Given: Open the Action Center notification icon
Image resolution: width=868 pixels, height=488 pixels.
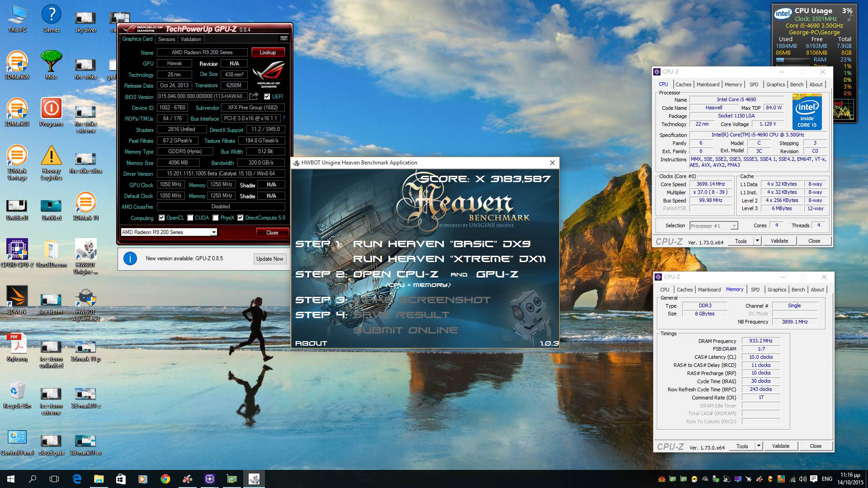Looking at the screenshot, I should coord(814,479).
